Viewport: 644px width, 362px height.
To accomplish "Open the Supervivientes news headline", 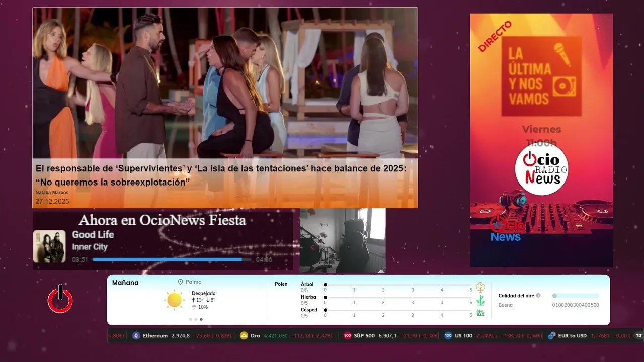I will [x=221, y=175].
